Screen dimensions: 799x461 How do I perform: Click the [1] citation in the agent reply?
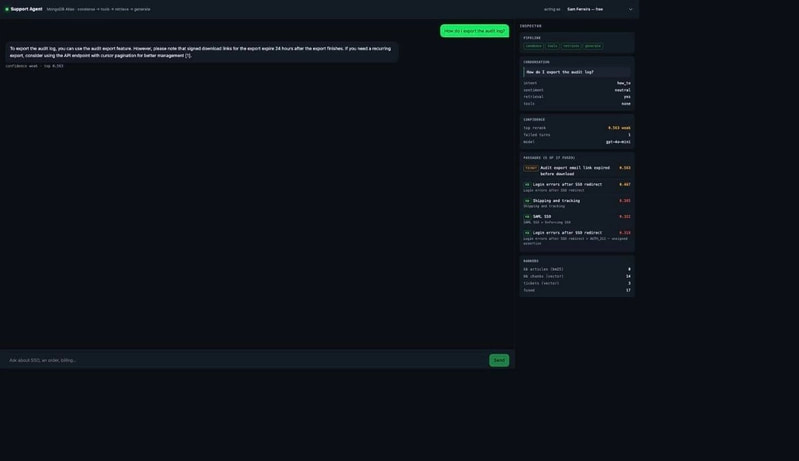188,56
